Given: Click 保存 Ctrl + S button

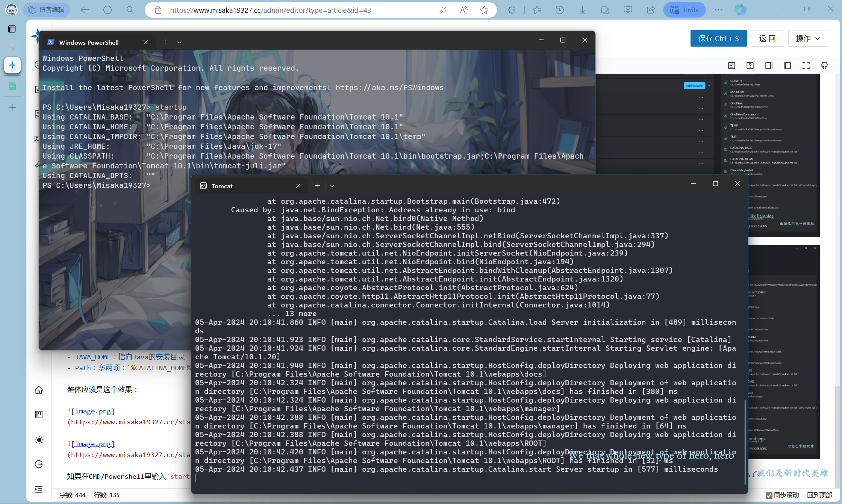Looking at the screenshot, I should coord(718,38).
